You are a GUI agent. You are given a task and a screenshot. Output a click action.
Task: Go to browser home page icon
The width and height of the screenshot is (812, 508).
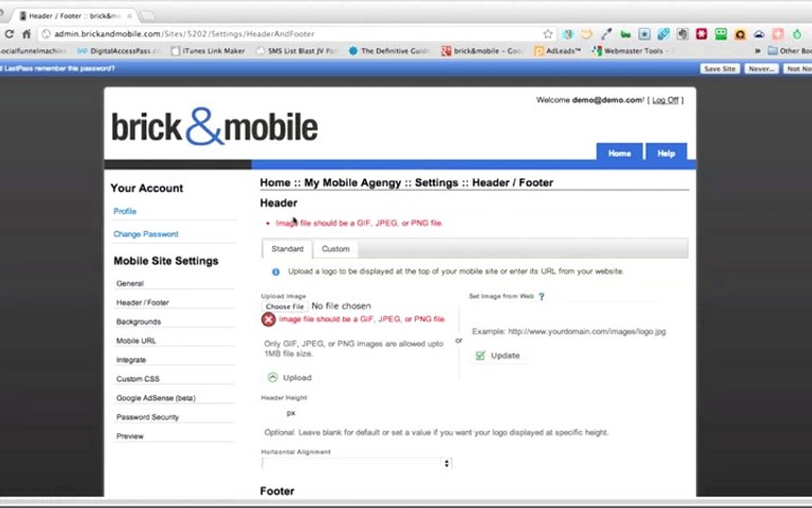coord(26,34)
